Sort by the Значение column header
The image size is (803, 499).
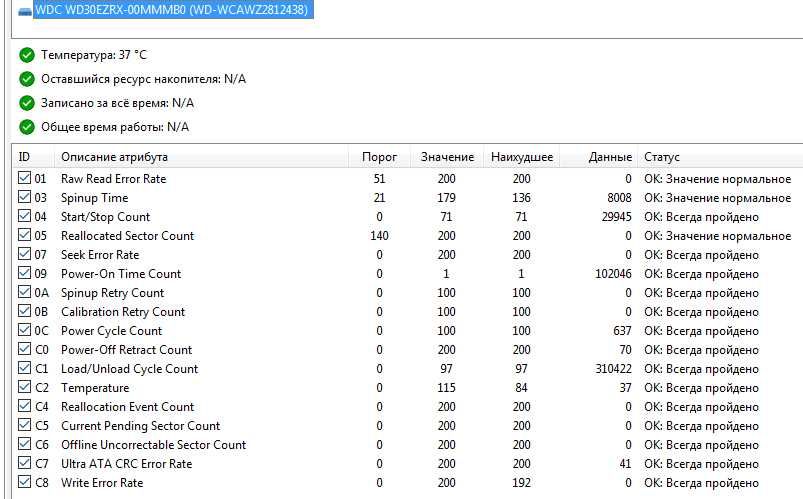coord(447,157)
